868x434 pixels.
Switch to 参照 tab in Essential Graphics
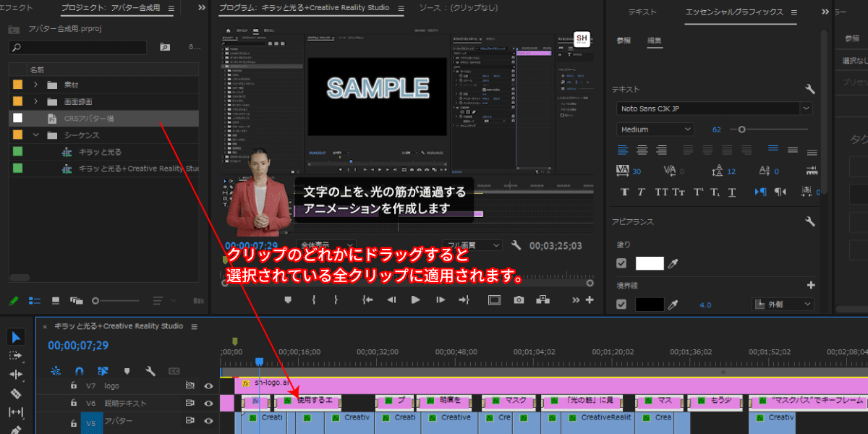coord(624,40)
